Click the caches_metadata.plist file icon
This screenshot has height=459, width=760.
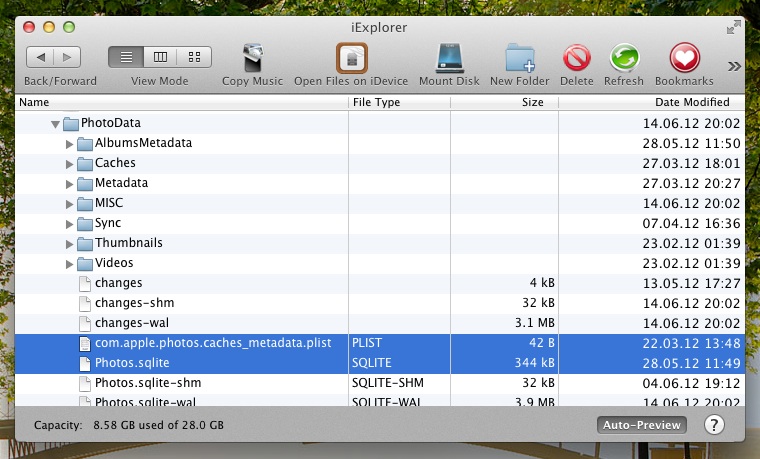click(x=85, y=344)
